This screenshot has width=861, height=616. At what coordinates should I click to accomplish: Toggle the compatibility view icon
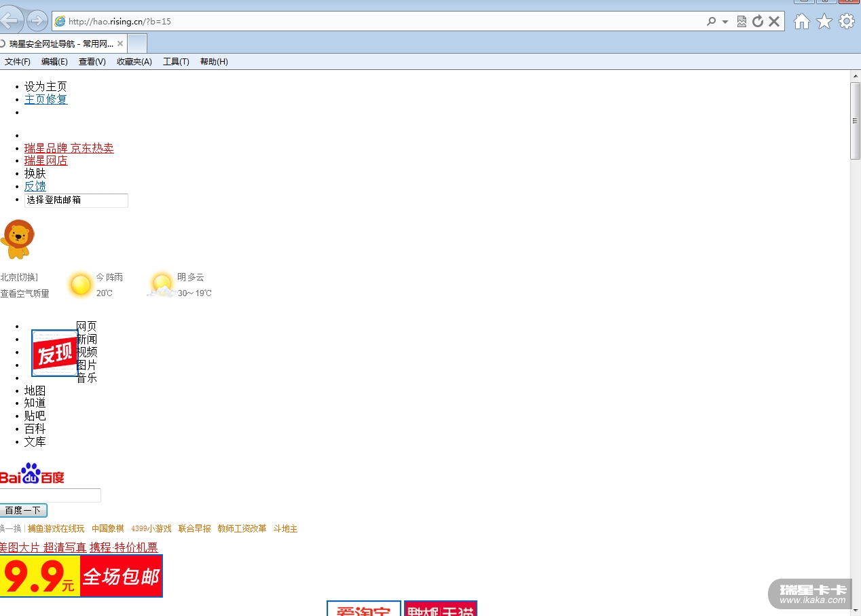point(741,22)
